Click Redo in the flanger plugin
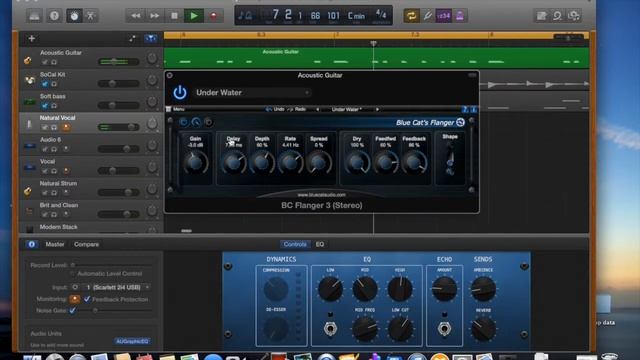 (297, 109)
